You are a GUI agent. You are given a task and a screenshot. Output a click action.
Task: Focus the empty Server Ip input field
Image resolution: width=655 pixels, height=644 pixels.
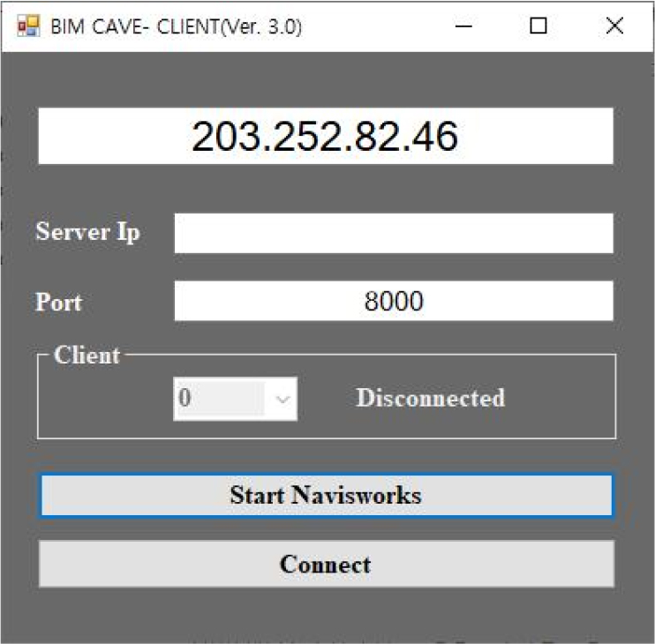(393, 234)
